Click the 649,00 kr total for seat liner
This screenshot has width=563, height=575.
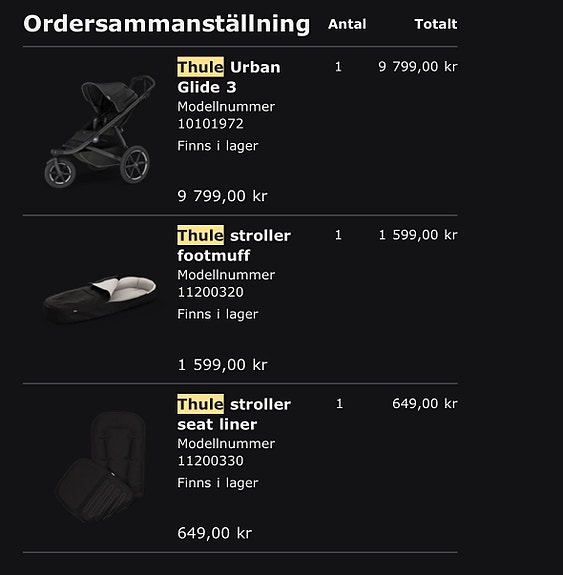(x=425, y=404)
